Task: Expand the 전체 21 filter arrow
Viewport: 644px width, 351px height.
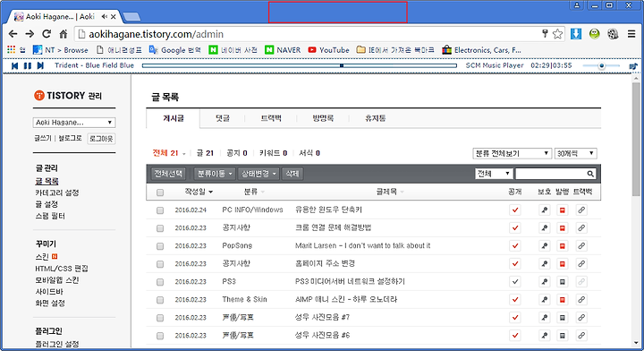Action: pos(183,154)
